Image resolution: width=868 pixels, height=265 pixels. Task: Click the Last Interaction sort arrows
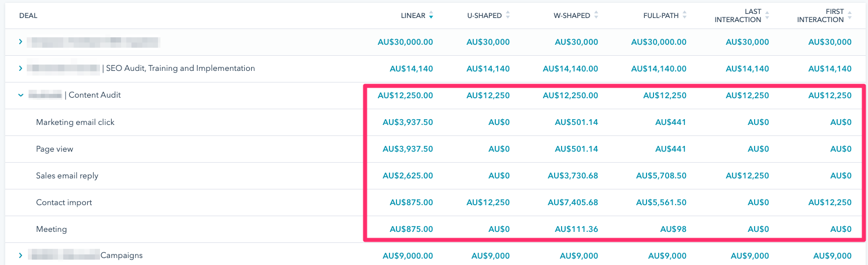point(767,16)
